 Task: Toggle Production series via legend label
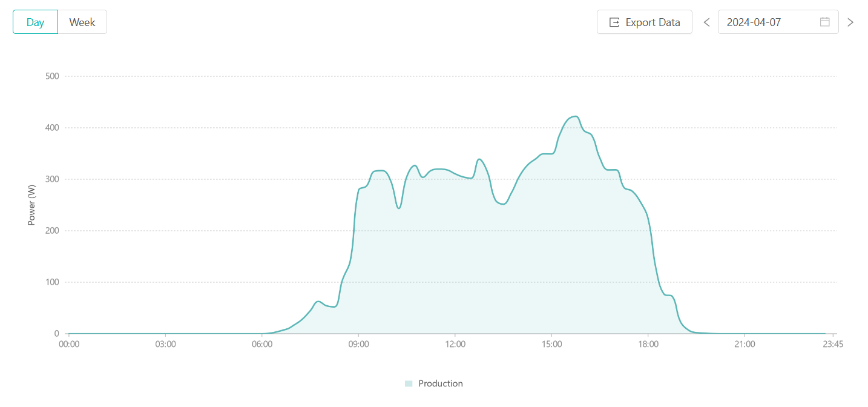pyautogui.click(x=441, y=383)
